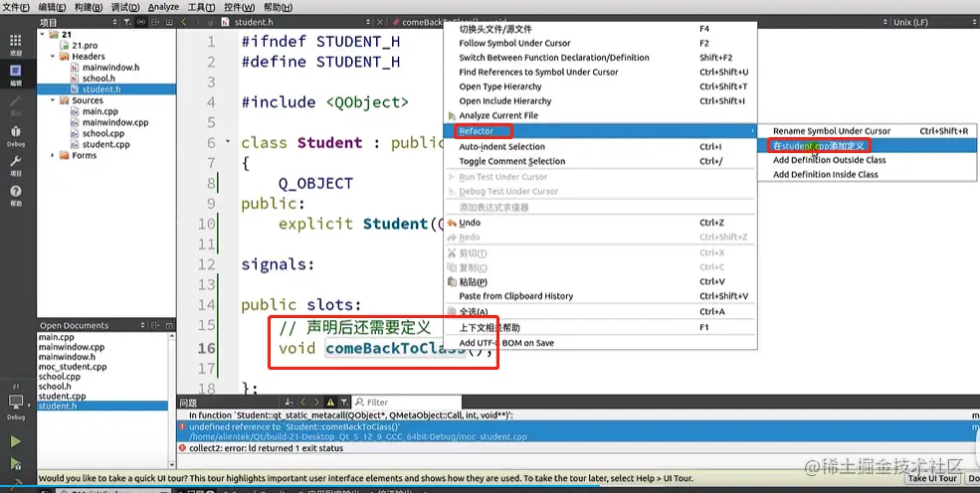
Task: Choose Toggle Comment Selection
Action: [x=601, y=161]
